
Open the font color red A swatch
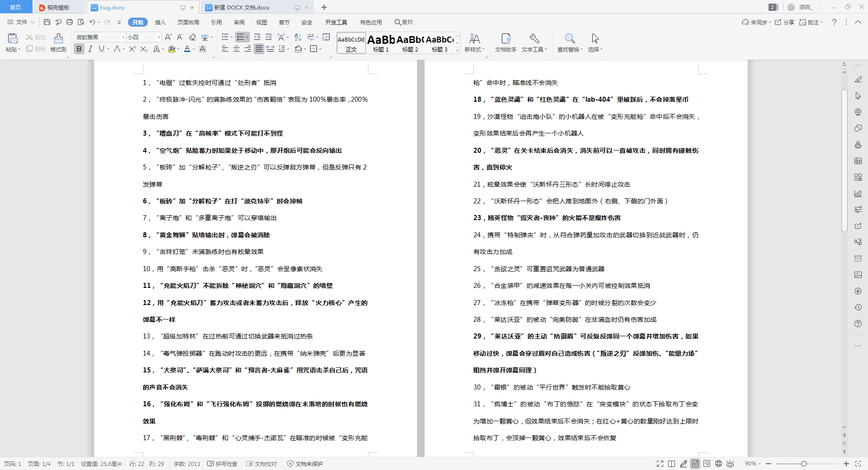(x=187, y=49)
